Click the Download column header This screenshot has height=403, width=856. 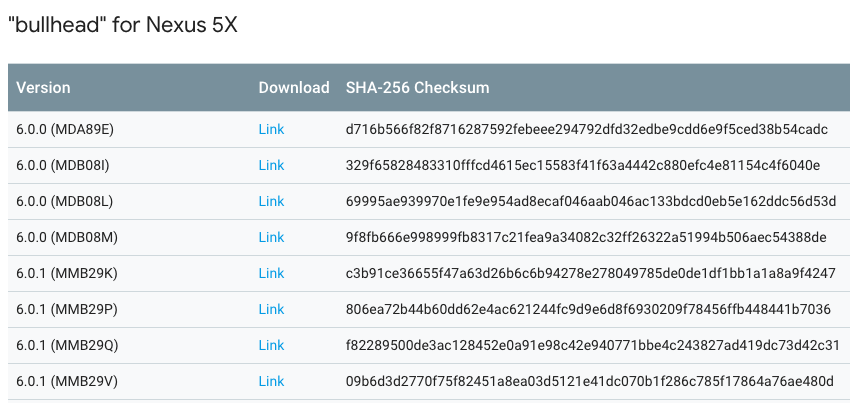click(x=294, y=87)
